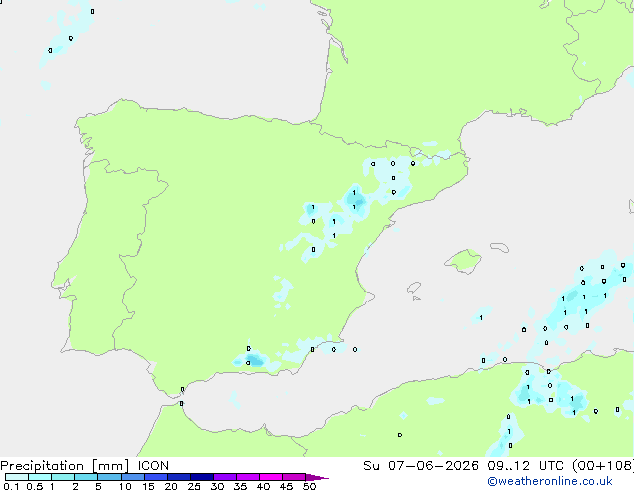634x490 pixels.
Task: Click the 2–5 mm legend color swatch
Action: [86, 477]
